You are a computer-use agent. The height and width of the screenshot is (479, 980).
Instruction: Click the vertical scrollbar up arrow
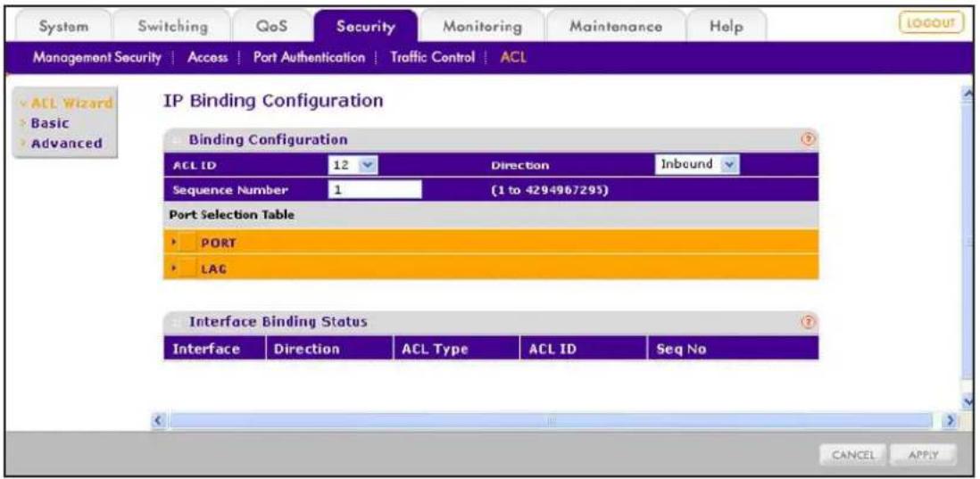pyautogui.click(x=969, y=94)
